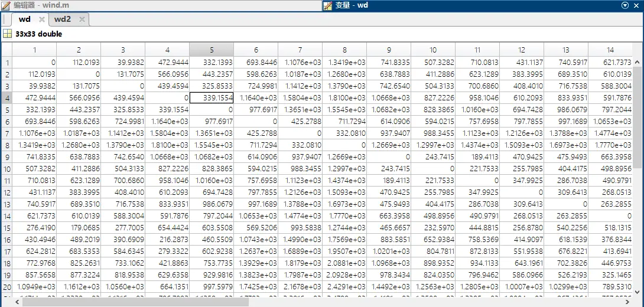
Task: Select cell 221.7533 in row 11
Action: click(433, 180)
